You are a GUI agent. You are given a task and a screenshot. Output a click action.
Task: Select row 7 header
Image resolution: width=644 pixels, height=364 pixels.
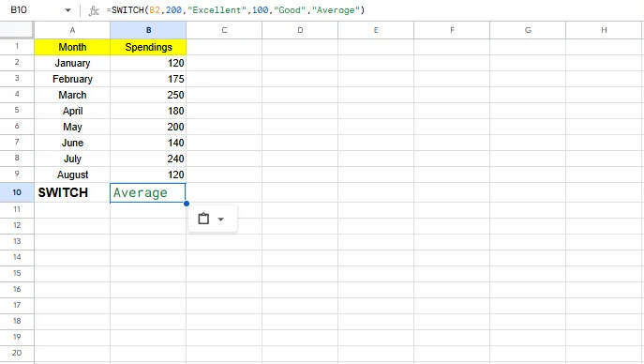(x=17, y=143)
